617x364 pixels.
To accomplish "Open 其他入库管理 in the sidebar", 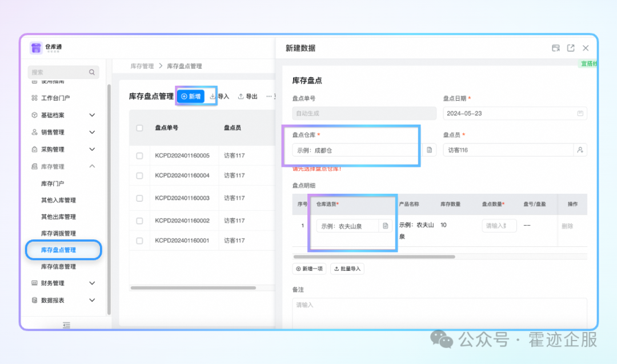I will pos(58,200).
